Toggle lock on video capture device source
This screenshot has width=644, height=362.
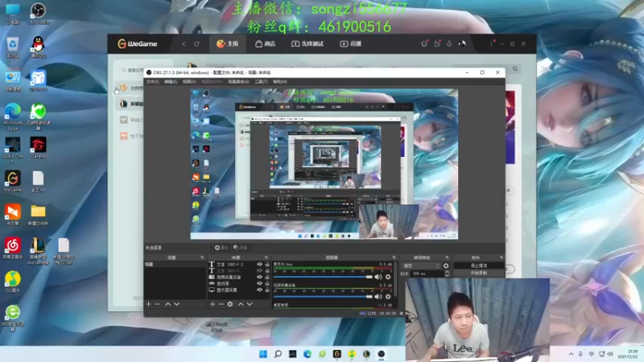[x=267, y=277]
